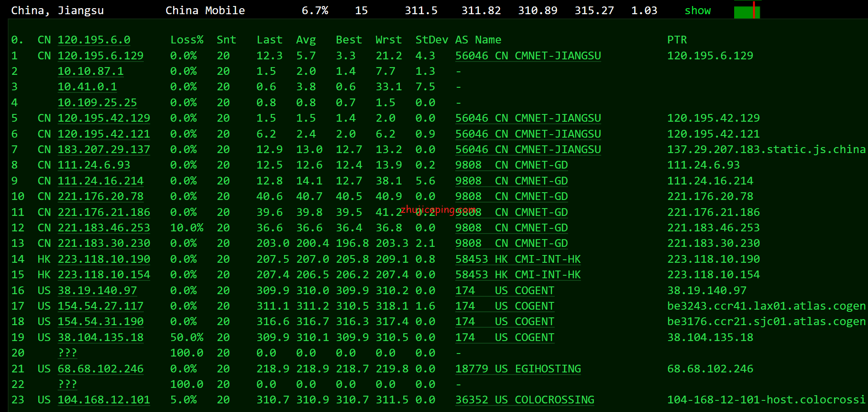
Task: Open AS 56046 CMNET-JIANGSU link on hop 1
Action: click(528, 56)
